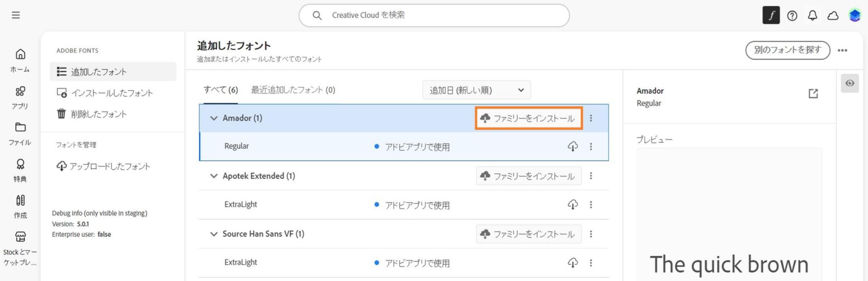Open 特典 in the sidebar
Viewport: 868px width, 281px height.
tap(20, 171)
